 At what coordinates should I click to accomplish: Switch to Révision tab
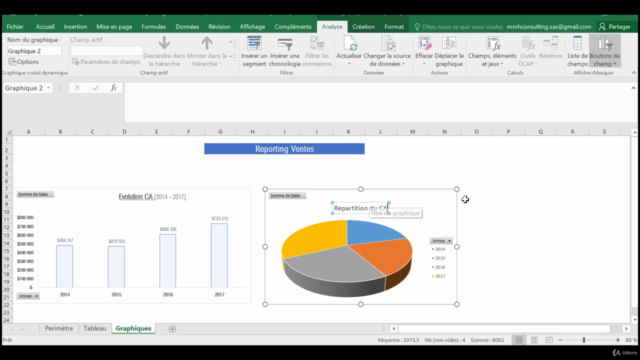219,27
